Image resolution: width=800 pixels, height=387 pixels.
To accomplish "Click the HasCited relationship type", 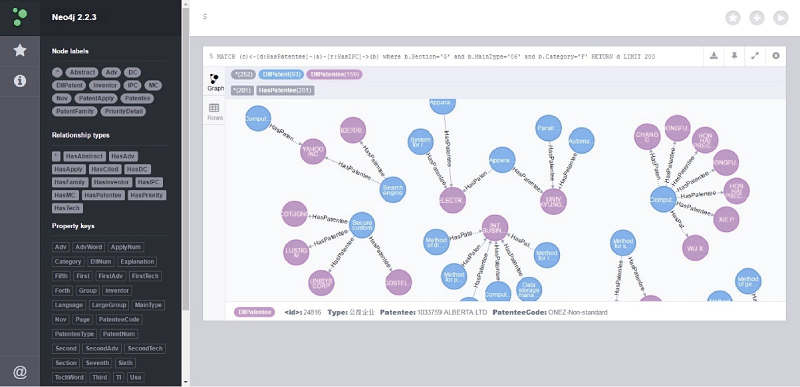I will pyautogui.click(x=105, y=169).
